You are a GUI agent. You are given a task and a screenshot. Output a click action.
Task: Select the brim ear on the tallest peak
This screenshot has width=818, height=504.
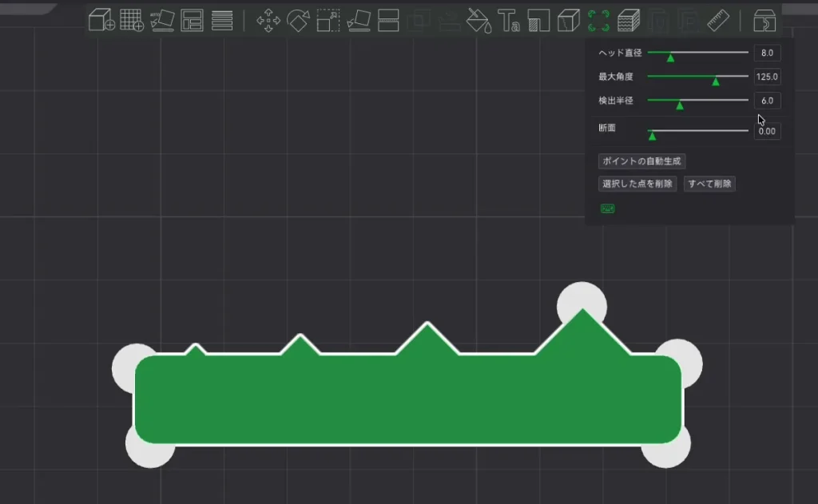pyautogui.click(x=582, y=297)
